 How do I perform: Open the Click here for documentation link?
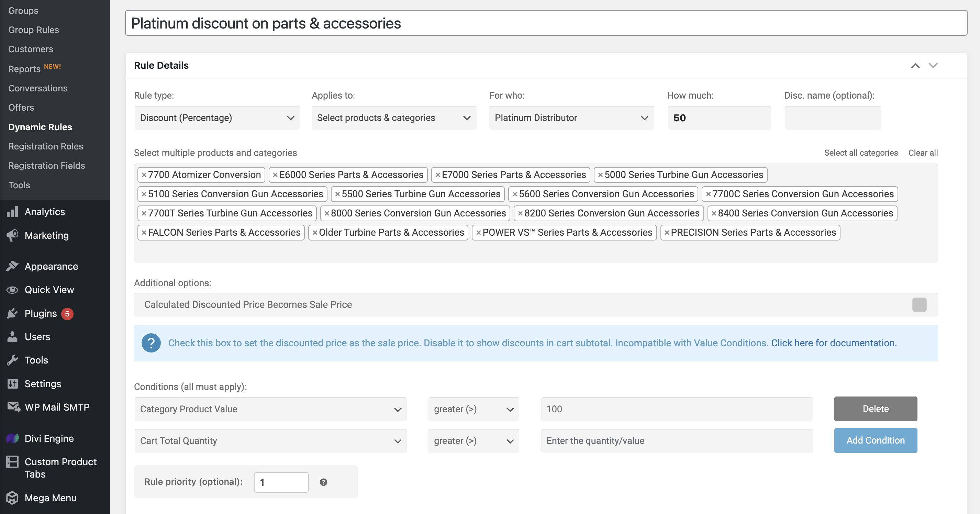pyautogui.click(x=834, y=343)
